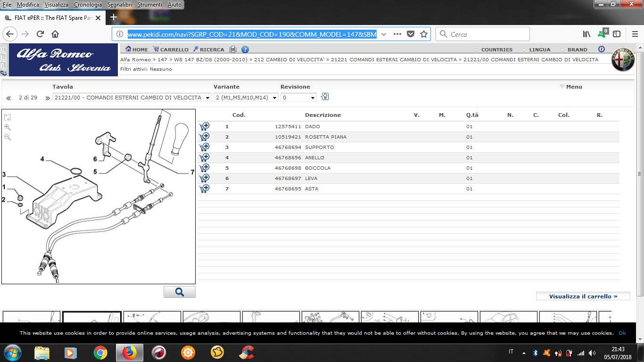Click the zoom in icon on diagram
Image resolution: width=644 pixels, height=362 pixels.
point(8,127)
